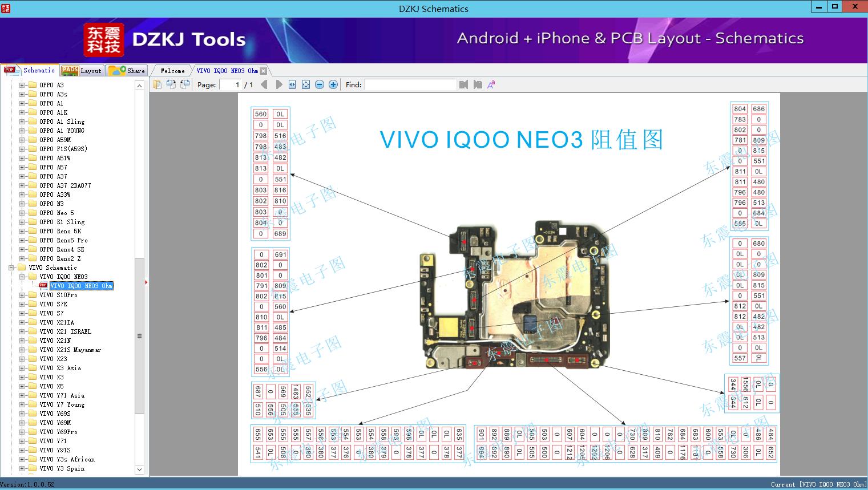Minimize the DZKJ Schematics window
Image resolution: width=868 pixels, height=490 pixels.
818,7
